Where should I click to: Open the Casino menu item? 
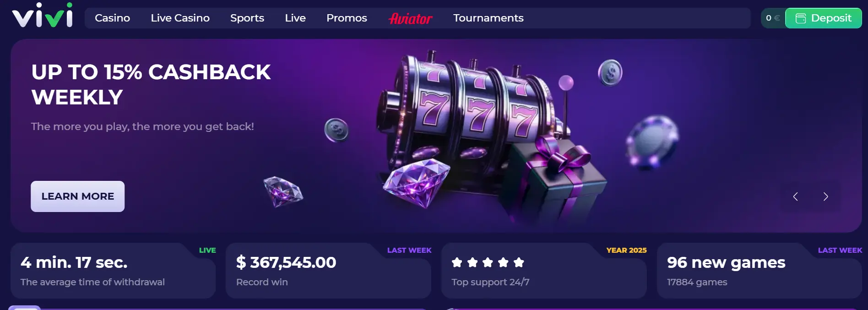112,18
